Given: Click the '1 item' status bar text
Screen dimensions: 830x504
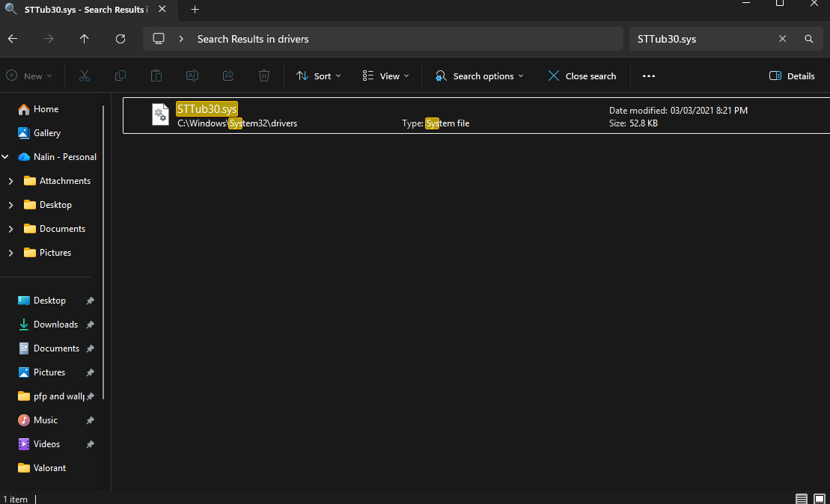Looking at the screenshot, I should (x=16, y=500).
